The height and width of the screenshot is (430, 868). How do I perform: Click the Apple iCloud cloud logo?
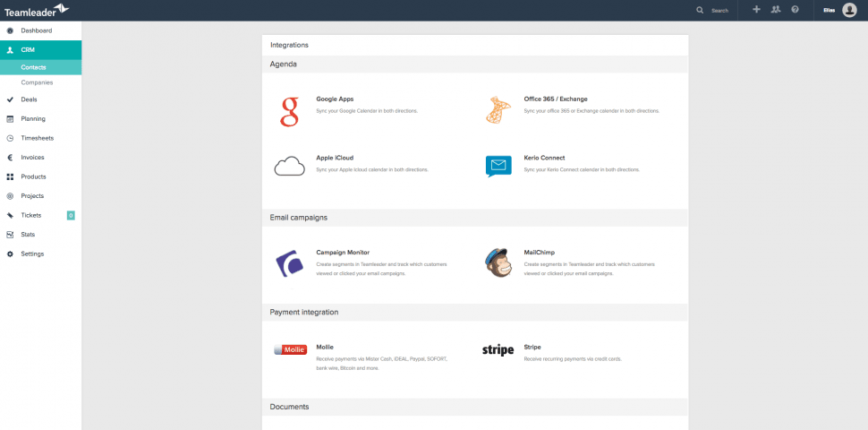coord(290,166)
